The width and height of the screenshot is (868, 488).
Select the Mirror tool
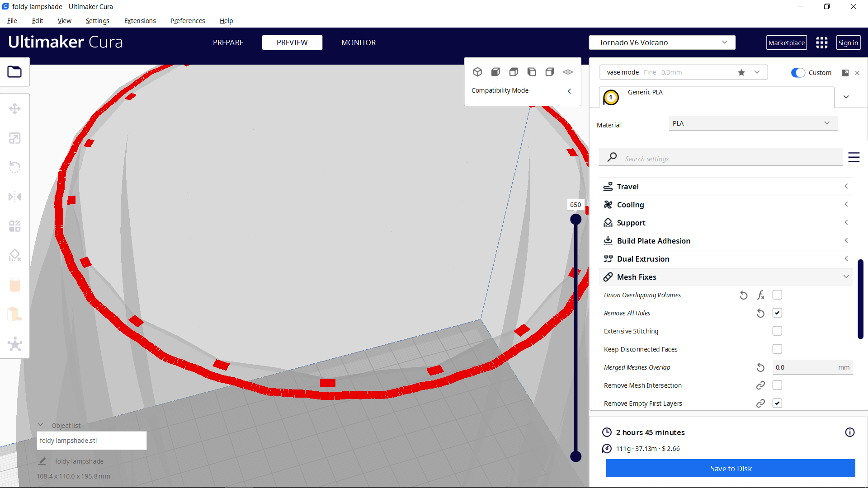pos(15,197)
